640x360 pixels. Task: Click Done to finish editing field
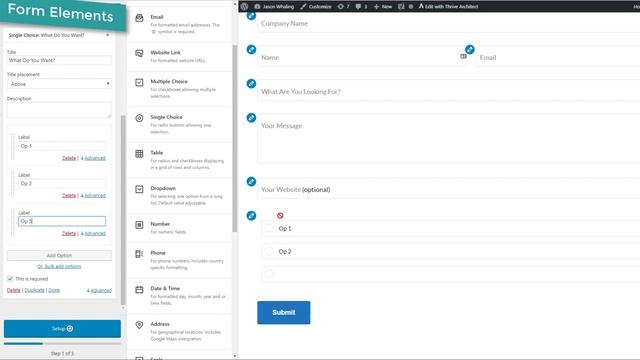[54, 290]
